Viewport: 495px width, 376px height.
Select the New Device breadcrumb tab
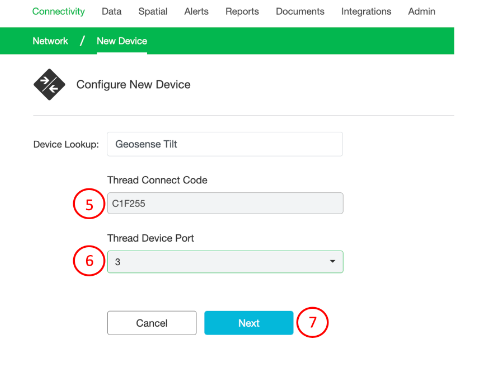coord(122,41)
